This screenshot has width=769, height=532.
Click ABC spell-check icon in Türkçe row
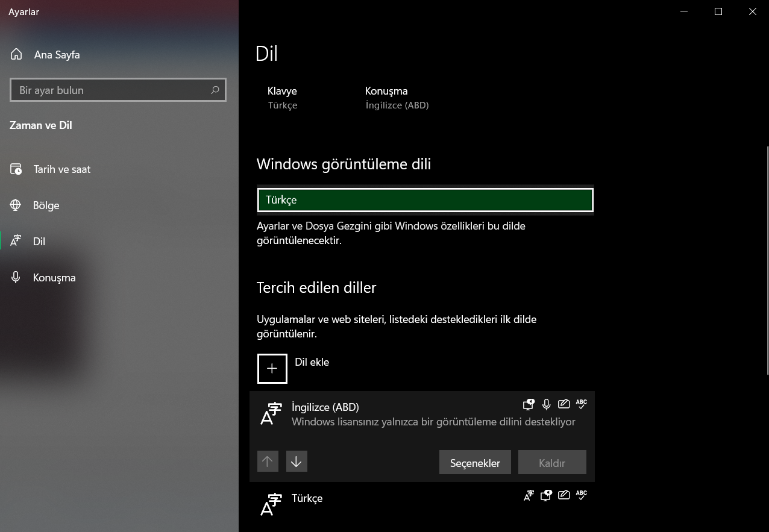click(581, 495)
